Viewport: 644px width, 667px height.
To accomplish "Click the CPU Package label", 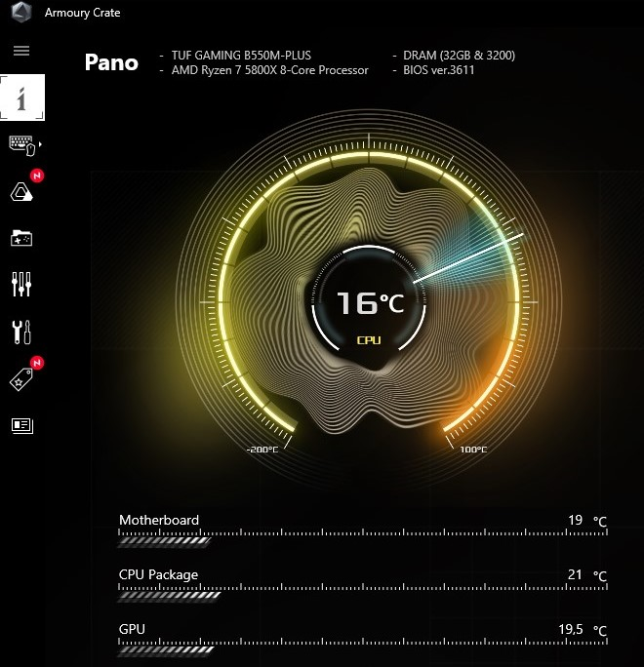I will (158, 574).
